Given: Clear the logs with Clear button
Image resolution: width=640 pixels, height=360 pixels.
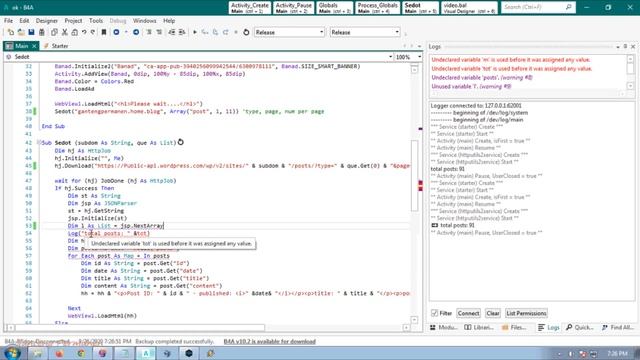Looking at the screenshot, I should (x=493, y=313).
